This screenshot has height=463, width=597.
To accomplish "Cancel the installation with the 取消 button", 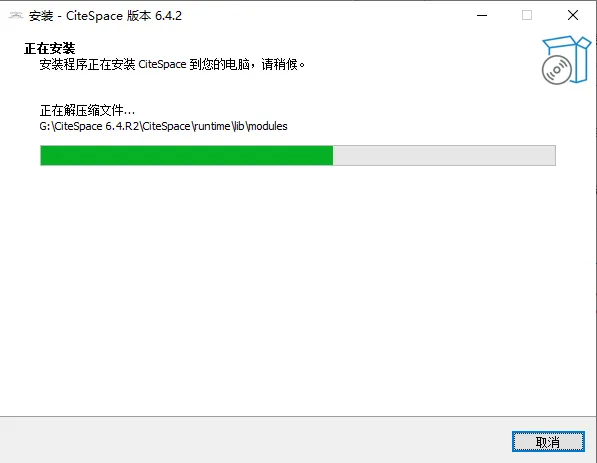I will pos(548,442).
